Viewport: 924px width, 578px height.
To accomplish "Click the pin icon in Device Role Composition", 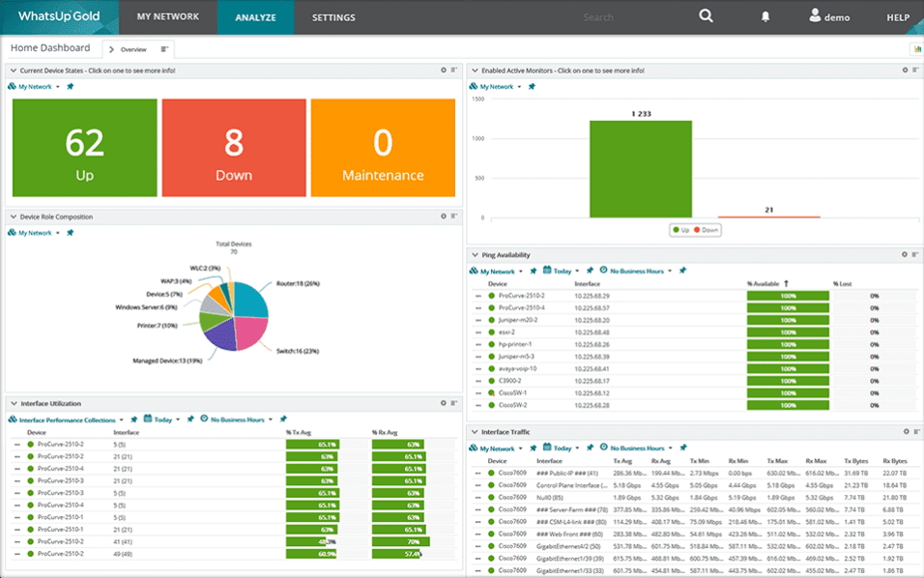I will [x=70, y=233].
